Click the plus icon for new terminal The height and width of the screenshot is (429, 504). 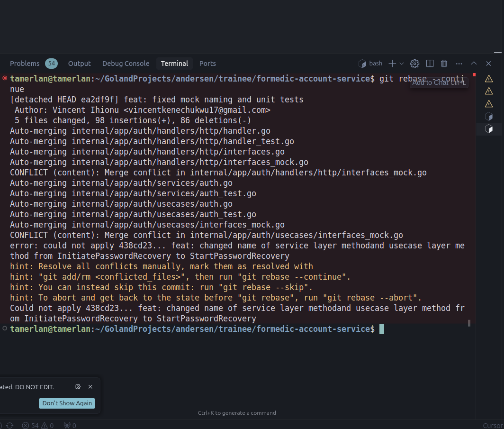point(392,64)
